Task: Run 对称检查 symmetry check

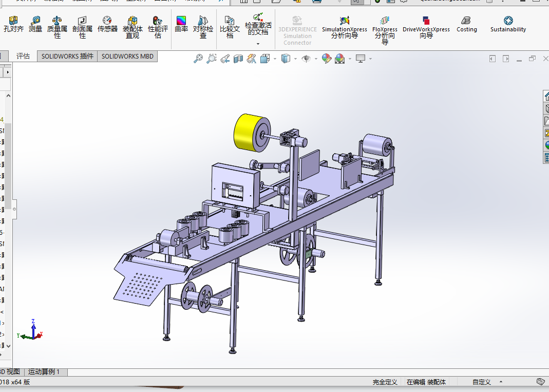Action: pyautogui.click(x=203, y=27)
